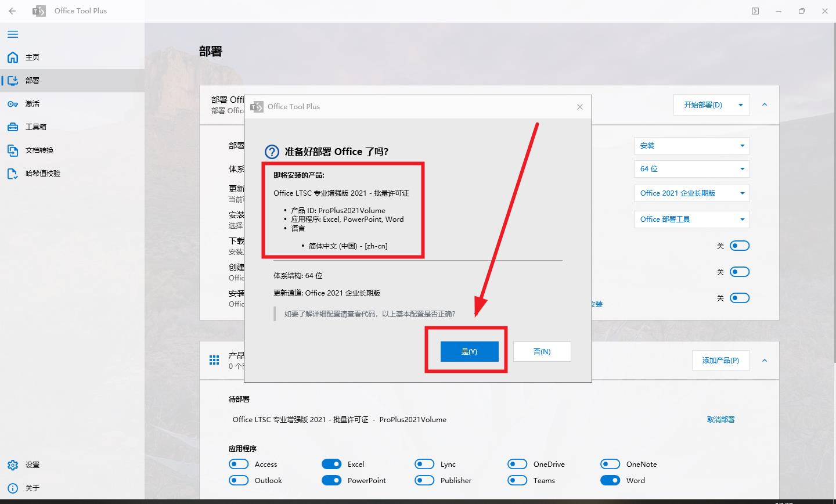Turn on the Publisher toggle
836x504 pixels.
tap(424, 480)
